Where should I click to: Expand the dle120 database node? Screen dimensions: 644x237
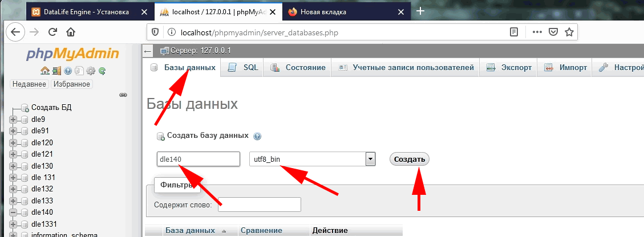coord(13,143)
